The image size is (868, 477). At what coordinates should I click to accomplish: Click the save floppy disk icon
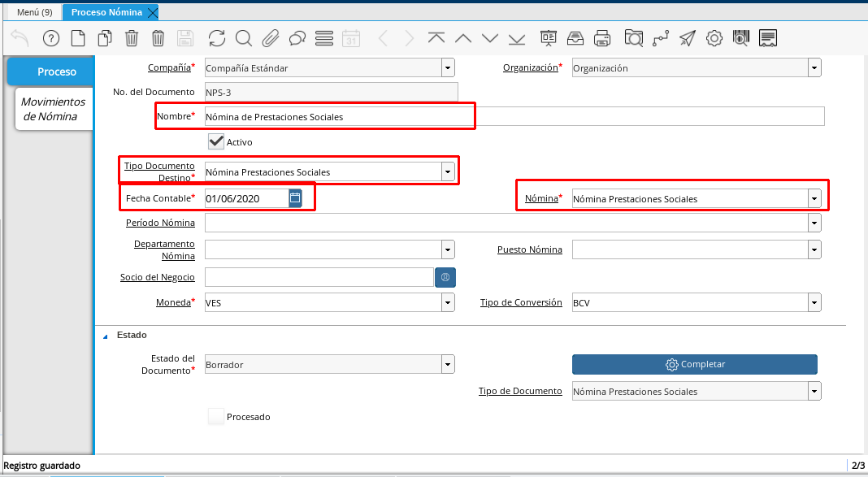click(184, 38)
